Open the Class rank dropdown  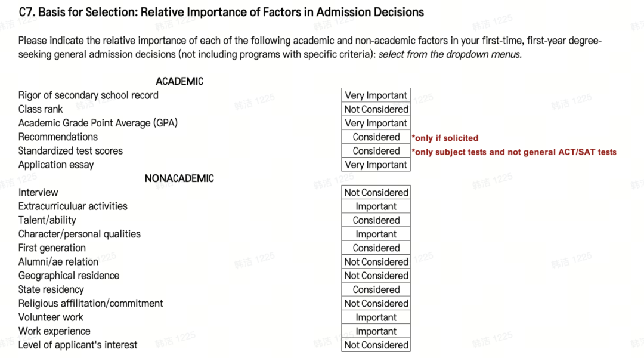[x=376, y=109]
